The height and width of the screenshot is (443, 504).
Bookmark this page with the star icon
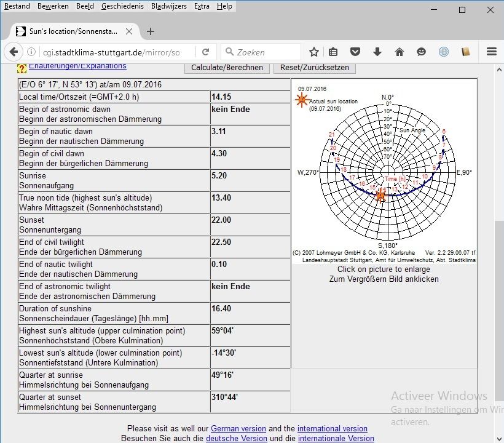click(314, 52)
